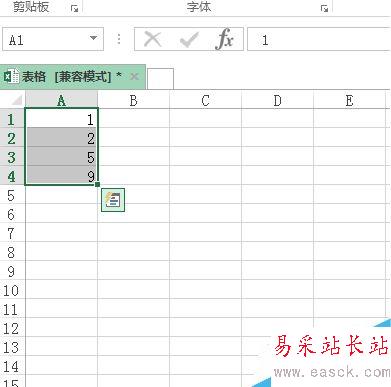
Task: Open the Clipboard group dialog launcher
Action: (x=74, y=9)
